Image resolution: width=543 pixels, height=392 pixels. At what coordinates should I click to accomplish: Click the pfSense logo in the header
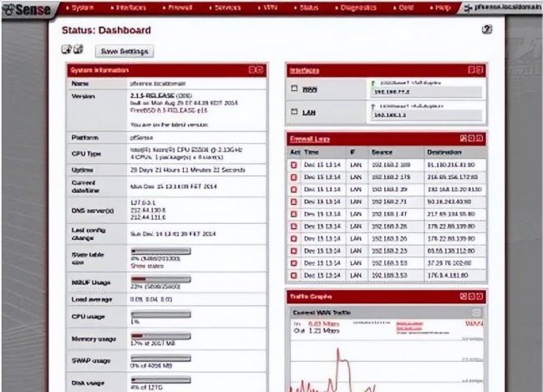click(x=27, y=9)
